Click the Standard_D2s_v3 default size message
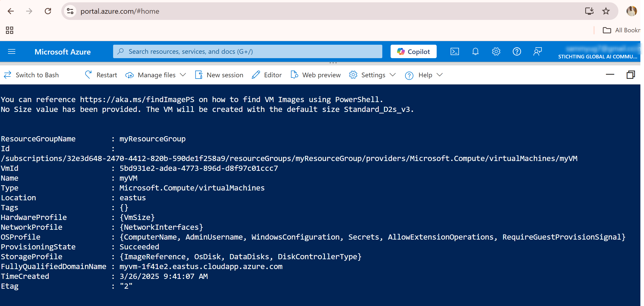 (207, 109)
